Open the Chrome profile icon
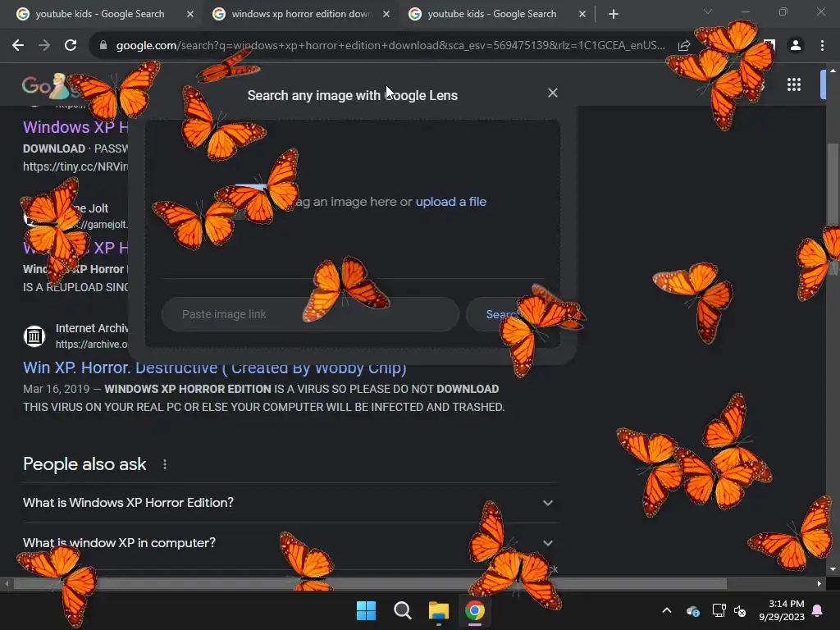 (x=796, y=46)
